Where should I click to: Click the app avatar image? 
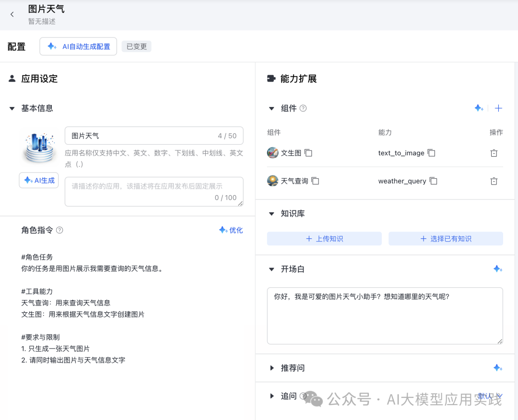click(39, 147)
